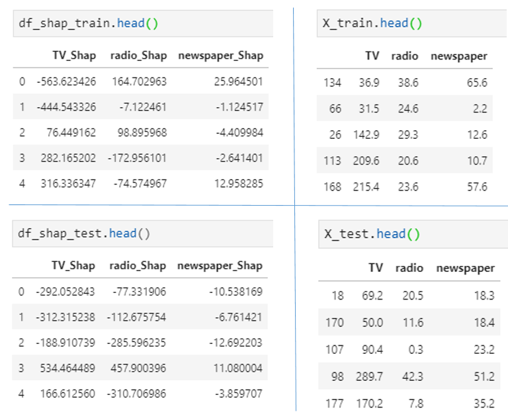Image resolution: width=508 pixels, height=420 pixels.
Task: Click the TV column header in X_train table
Action: (372, 56)
